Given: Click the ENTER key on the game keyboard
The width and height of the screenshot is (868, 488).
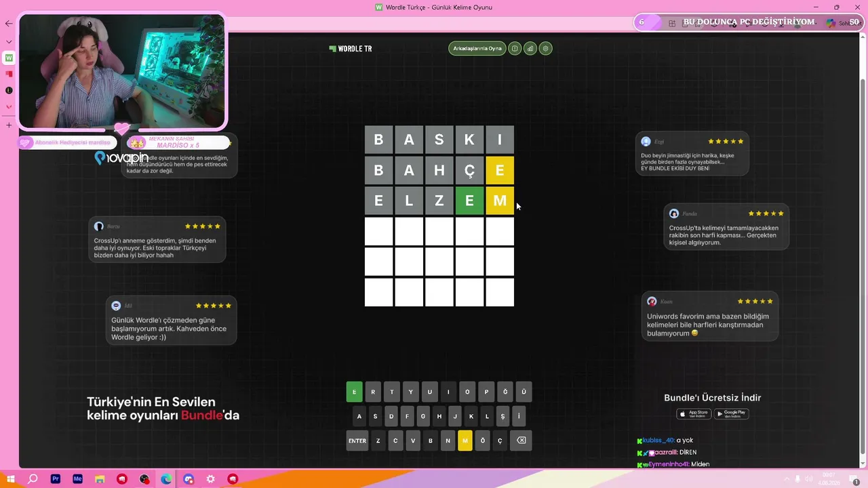Looking at the screenshot, I should pyautogui.click(x=357, y=441).
